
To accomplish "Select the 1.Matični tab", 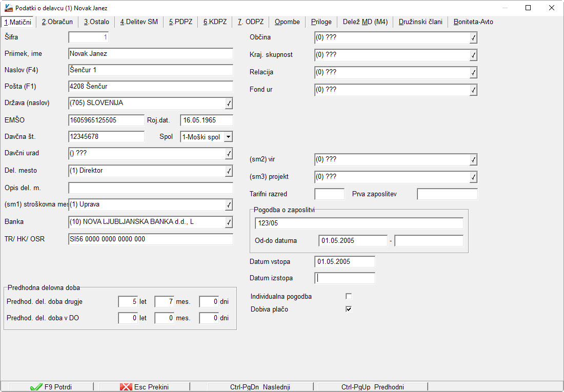I will [x=17, y=22].
